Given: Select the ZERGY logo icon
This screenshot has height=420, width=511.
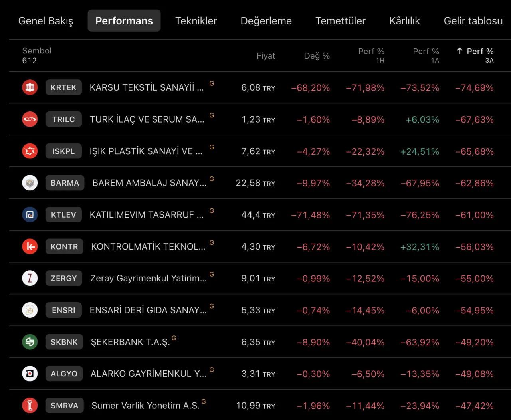Looking at the screenshot, I should click(x=30, y=278).
